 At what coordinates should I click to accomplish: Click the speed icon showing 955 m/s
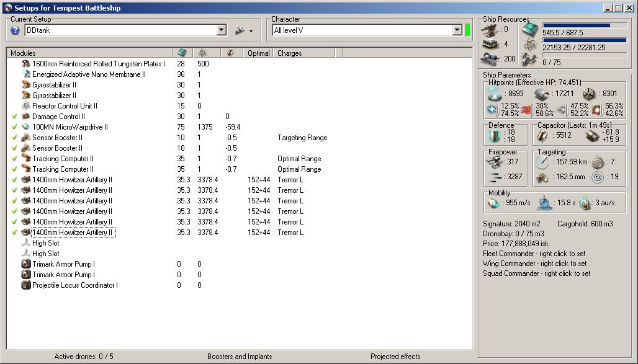[493, 203]
